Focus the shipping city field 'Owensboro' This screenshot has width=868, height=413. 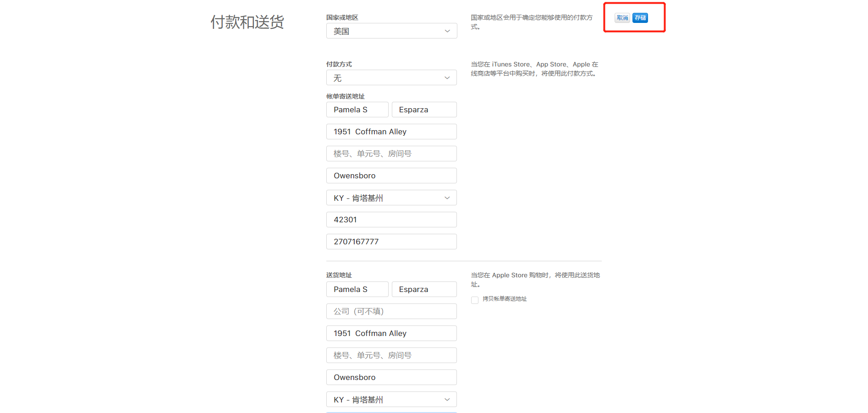pyautogui.click(x=391, y=378)
